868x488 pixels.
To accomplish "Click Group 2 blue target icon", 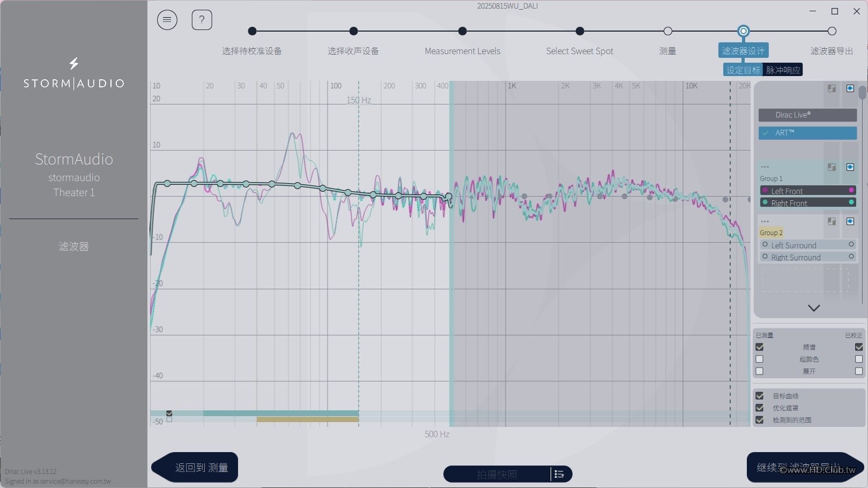I will (x=850, y=221).
